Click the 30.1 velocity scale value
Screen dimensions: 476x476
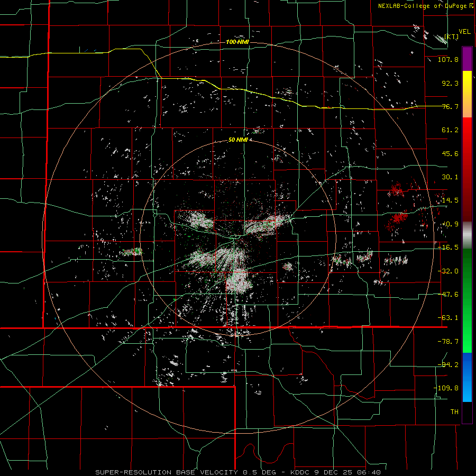(x=450, y=177)
